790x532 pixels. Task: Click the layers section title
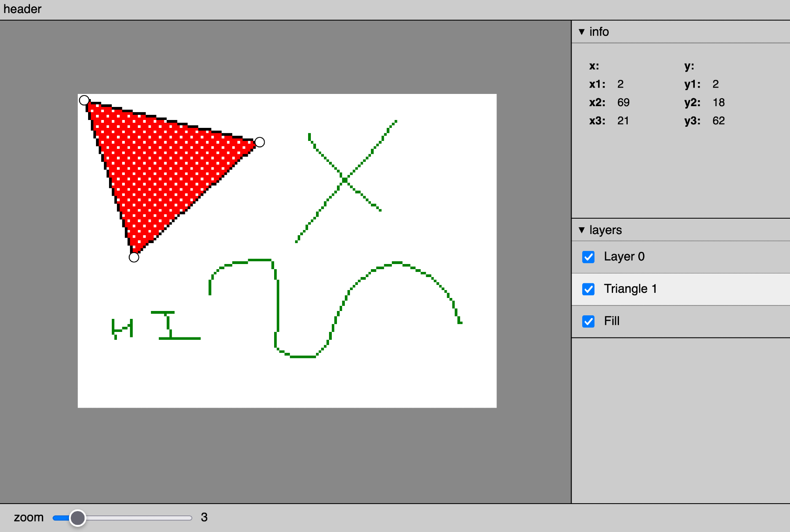pyautogui.click(x=605, y=230)
